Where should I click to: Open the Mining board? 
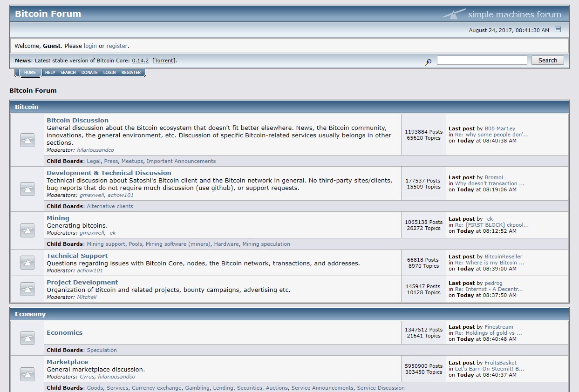(58, 218)
